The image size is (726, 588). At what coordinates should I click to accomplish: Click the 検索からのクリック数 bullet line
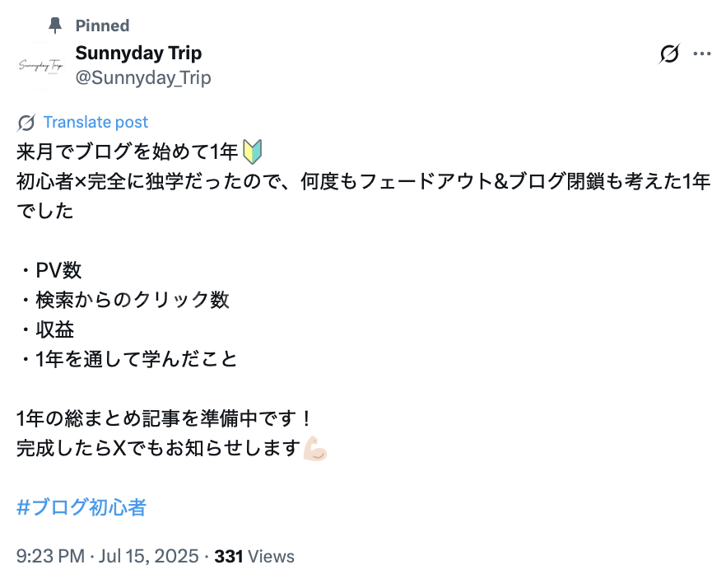point(123,300)
